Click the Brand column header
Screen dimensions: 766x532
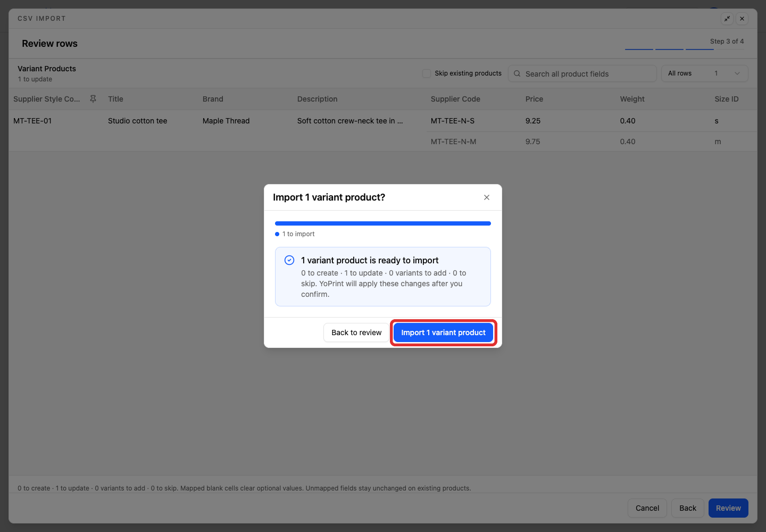(213, 99)
